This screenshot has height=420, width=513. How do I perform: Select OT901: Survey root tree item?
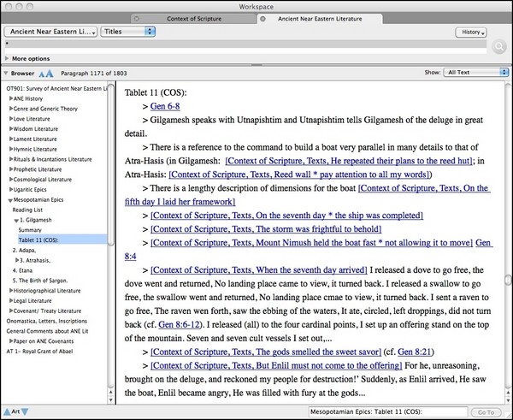point(56,88)
